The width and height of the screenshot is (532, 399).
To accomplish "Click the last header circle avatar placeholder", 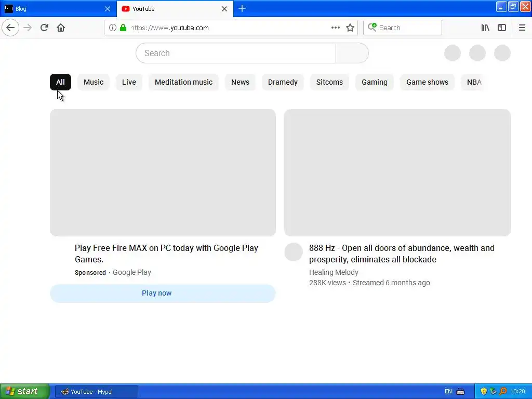I will [x=502, y=53].
